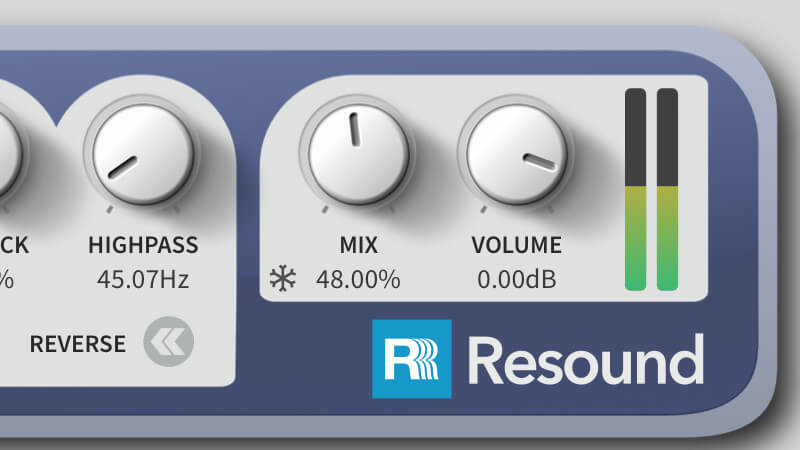The width and height of the screenshot is (800, 450).
Task: Toggle the Reverse double-arrow button
Action: pyautogui.click(x=168, y=341)
